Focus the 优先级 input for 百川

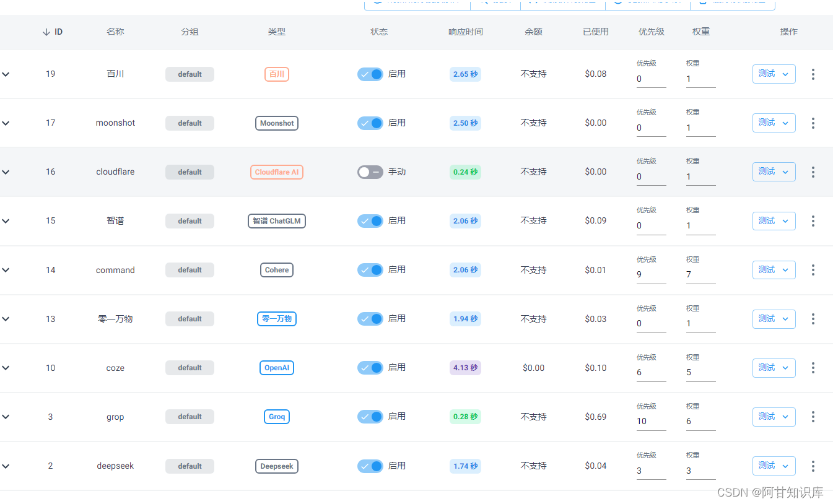coord(651,79)
